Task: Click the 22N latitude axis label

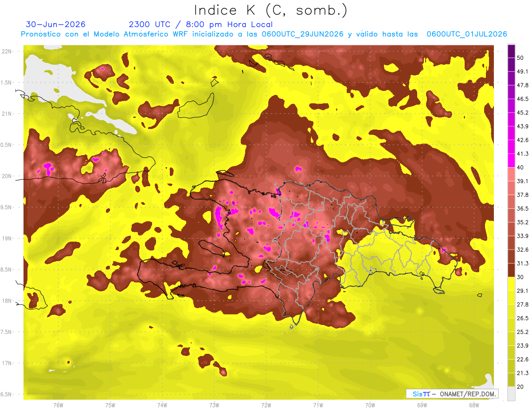Action: 7,51
